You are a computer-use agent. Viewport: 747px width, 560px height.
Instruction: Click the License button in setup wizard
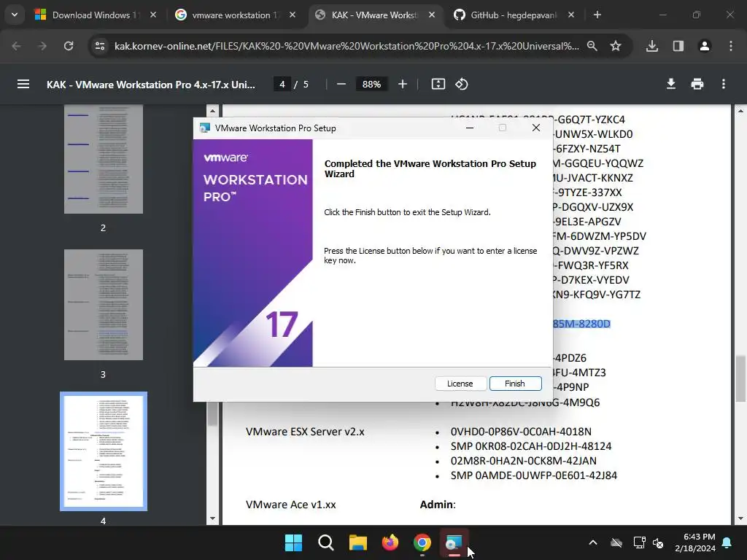tap(460, 384)
